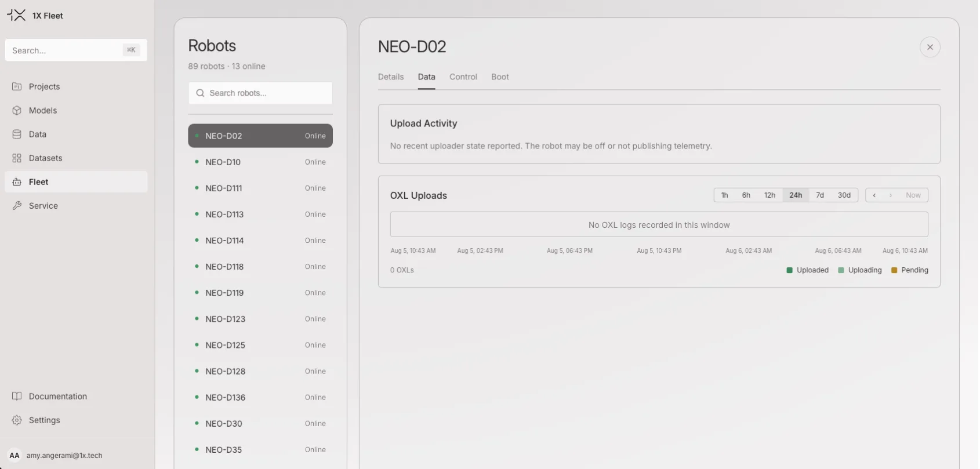Switch to the Details tab
Viewport: 980px width, 469px height.
coord(391,77)
